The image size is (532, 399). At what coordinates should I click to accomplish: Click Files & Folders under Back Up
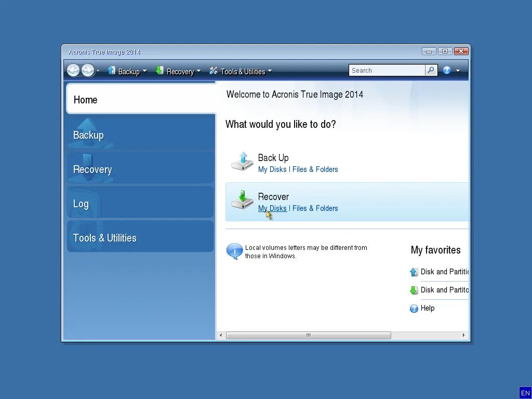[315, 169]
